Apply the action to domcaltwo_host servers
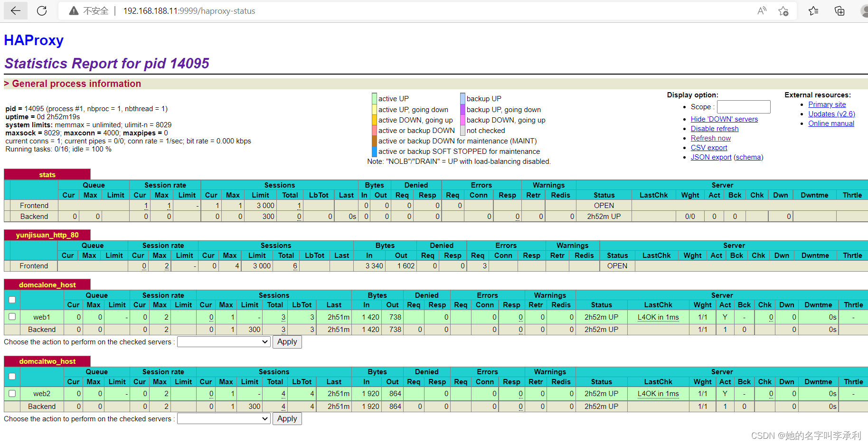Viewport: 868px width, 445px height. coord(287,419)
